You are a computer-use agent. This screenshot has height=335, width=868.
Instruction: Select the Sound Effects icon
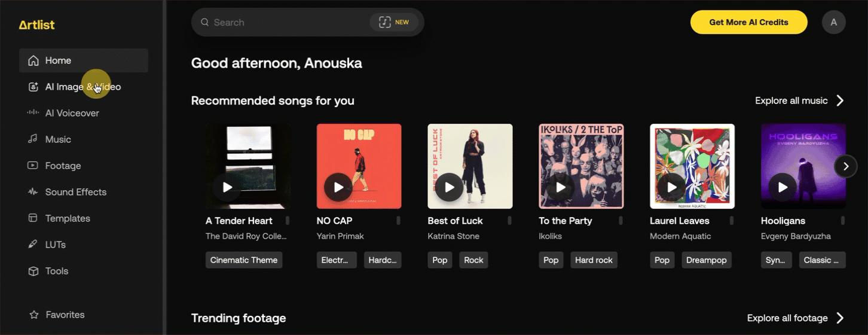33,192
